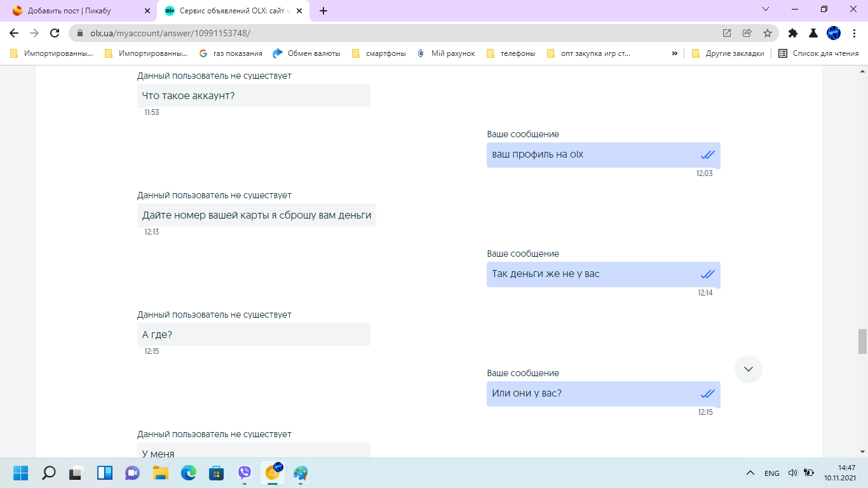
Task: Show hidden tray icons
Action: (x=750, y=473)
